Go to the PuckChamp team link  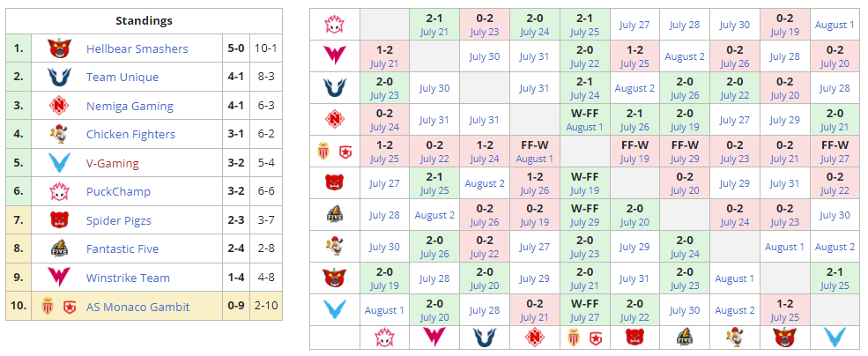118,191
